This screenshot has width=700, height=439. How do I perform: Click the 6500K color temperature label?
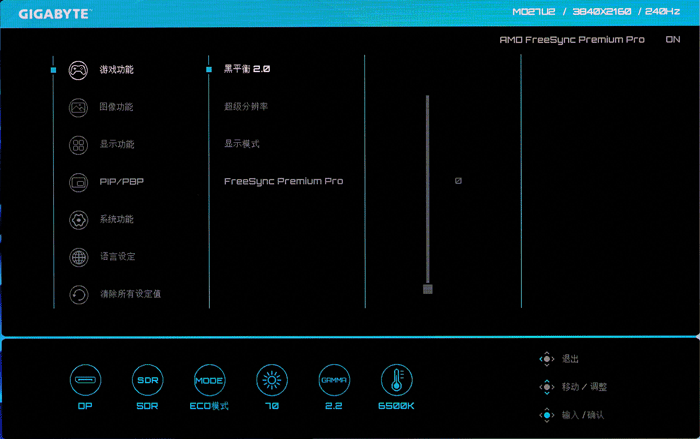(396, 406)
